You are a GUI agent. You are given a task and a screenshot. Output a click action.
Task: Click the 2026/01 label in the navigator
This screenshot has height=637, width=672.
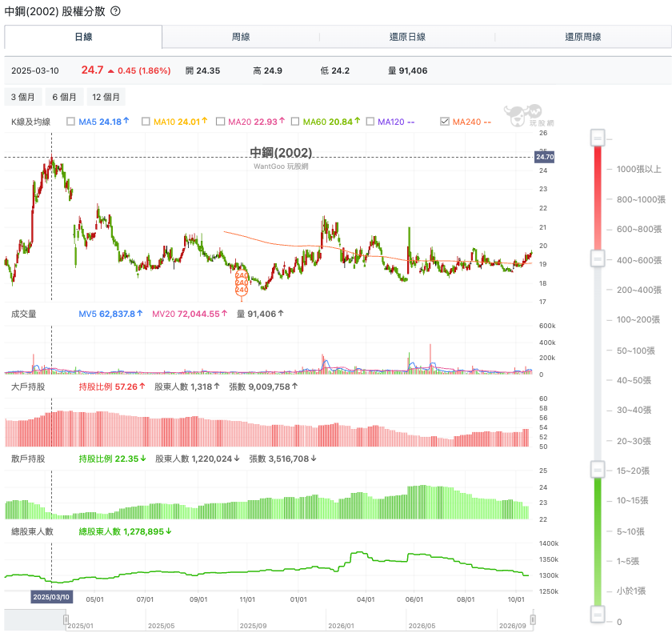(x=341, y=626)
